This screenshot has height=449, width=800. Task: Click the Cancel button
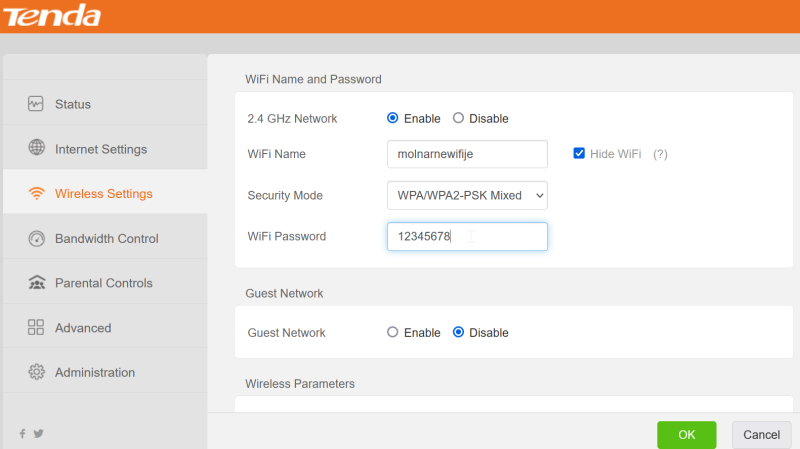761,435
